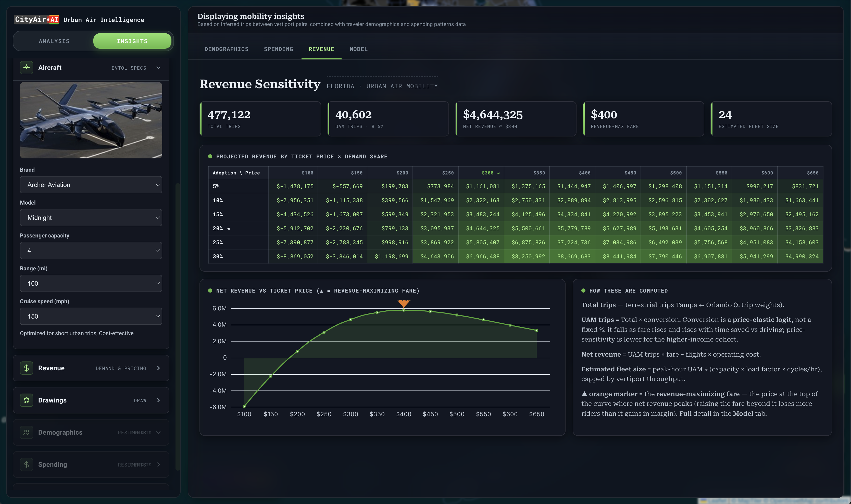
Task: Open the Model tab
Action: (x=359, y=49)
